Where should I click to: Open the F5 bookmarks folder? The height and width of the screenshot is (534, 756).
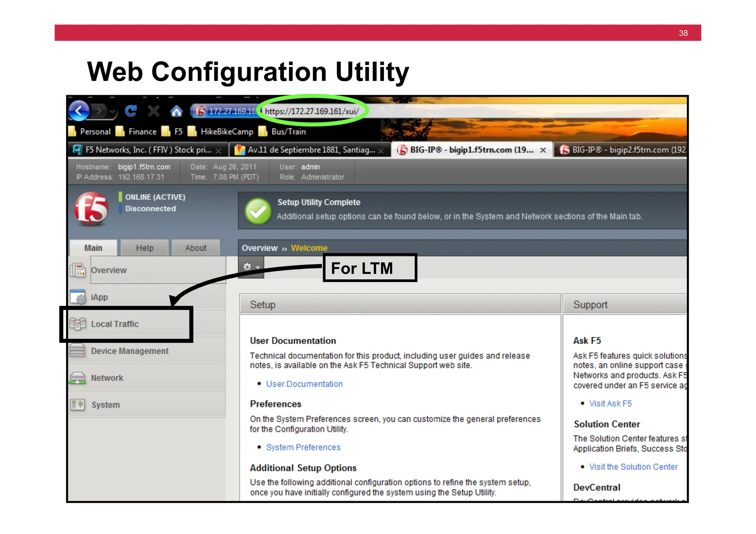point(172,131)
